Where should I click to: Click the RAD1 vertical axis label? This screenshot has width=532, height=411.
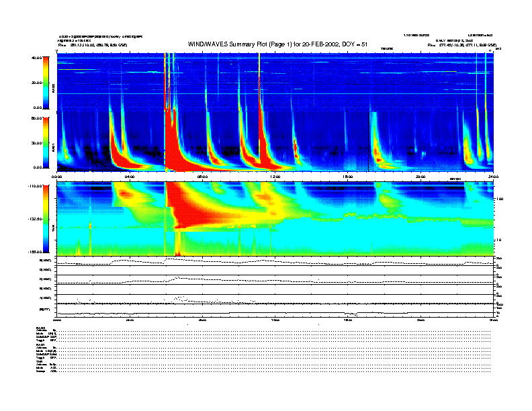click(53, 147)
